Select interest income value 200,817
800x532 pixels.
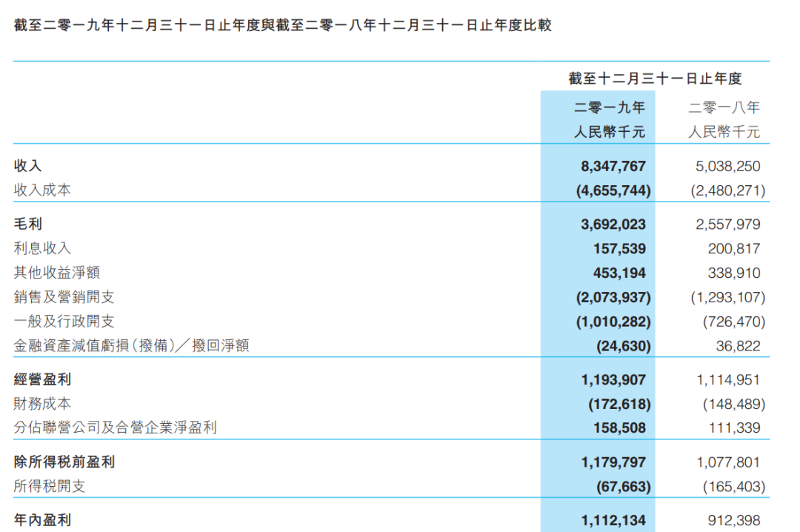coord(733,249)
